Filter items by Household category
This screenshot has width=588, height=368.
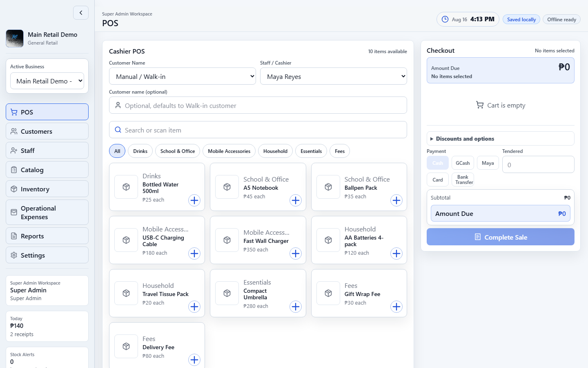(275, 151)
